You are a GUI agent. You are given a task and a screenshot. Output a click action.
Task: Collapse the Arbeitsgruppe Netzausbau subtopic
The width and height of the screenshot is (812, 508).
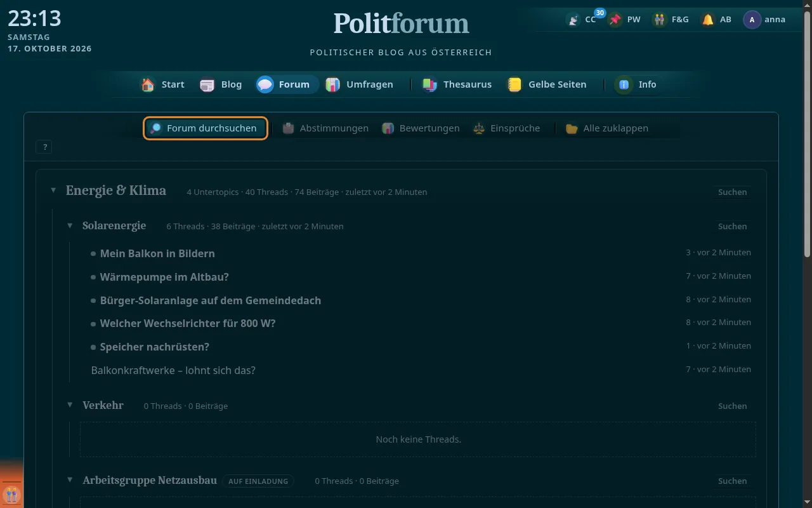coord(70,481)
